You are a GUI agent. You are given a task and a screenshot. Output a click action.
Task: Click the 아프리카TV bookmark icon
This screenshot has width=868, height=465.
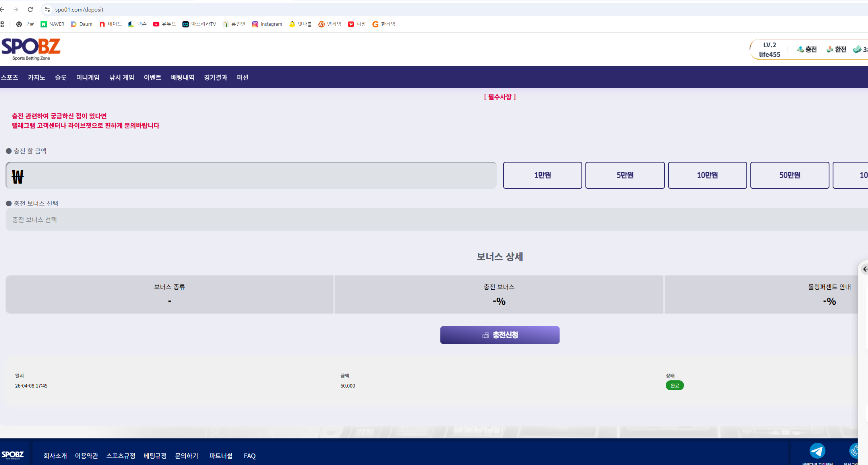[x=185, y=24]
